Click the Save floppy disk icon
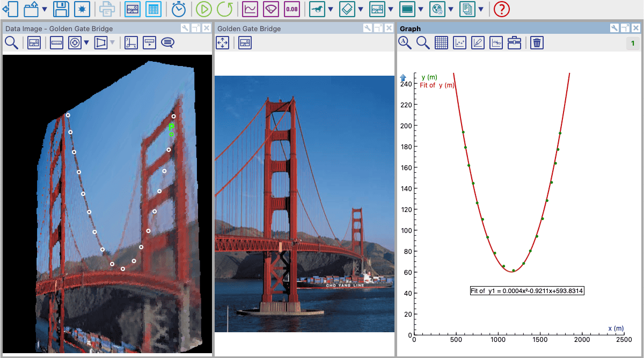 click(61, 9)
